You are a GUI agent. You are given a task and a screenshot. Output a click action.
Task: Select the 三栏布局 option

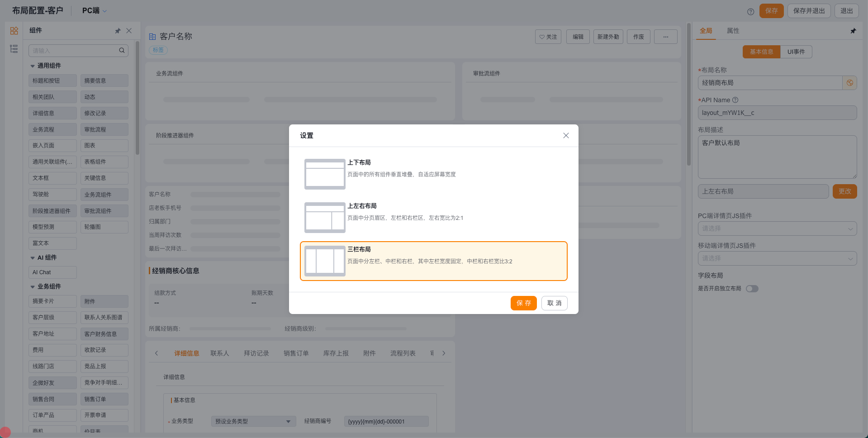[x=433, y=261]
